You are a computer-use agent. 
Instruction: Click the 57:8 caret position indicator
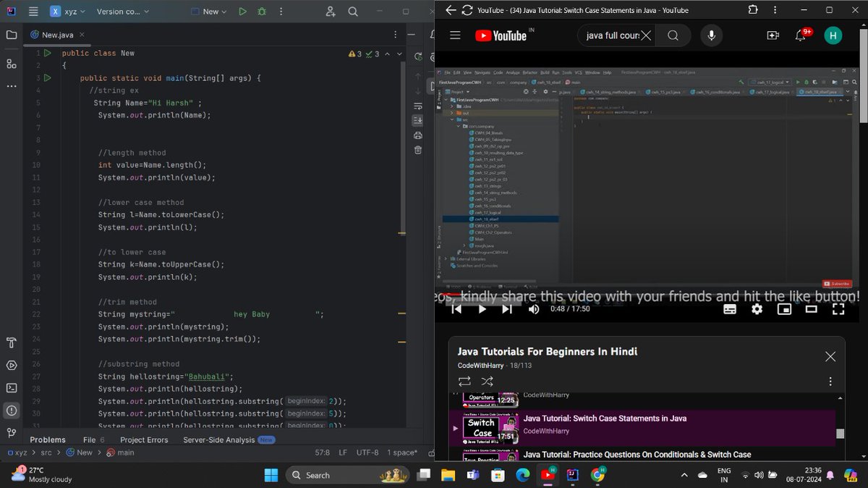(x=323, y=453)
